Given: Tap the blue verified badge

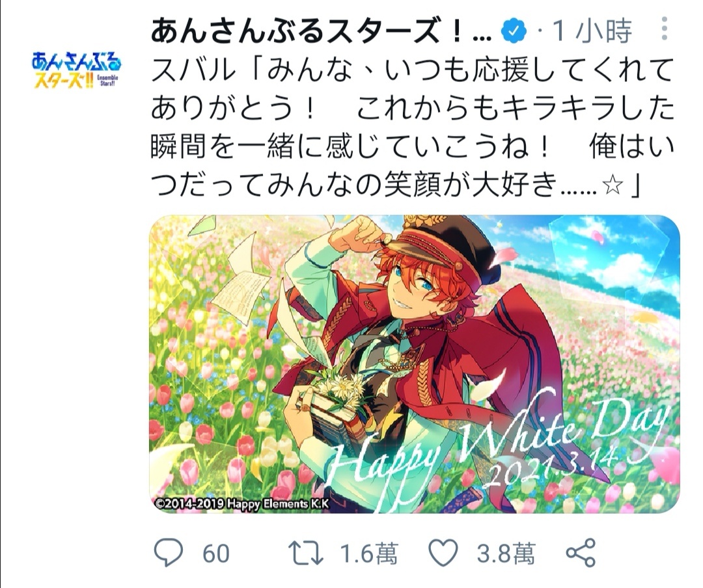Looking at the screenshot, I should point(515,31).
